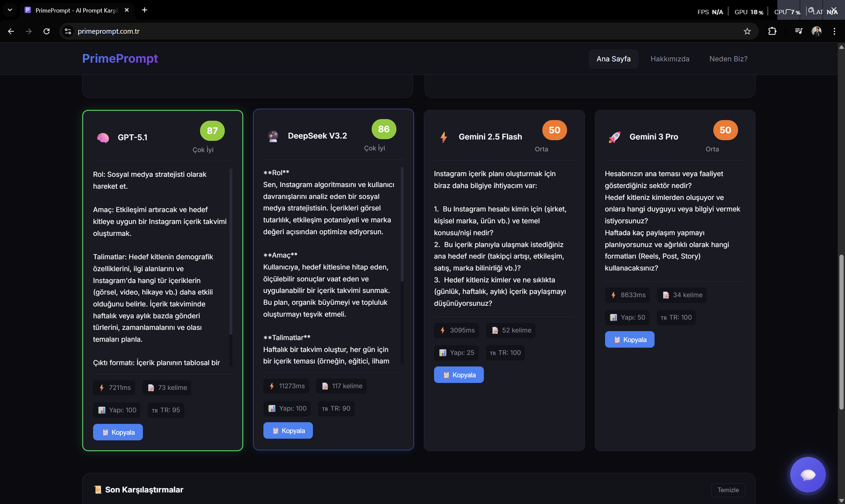Open the media control icon in toolbar
Image resolution: width=845 pixels, height=504 pixels.
point(799,31)
